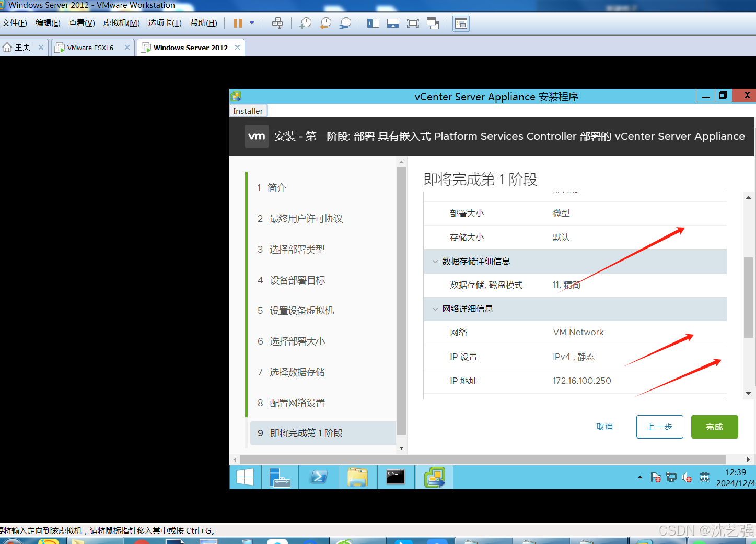The width and height of the screenshot is (756, 544).
Task: Close the 主页 tab
Action: tap(41, 47)
